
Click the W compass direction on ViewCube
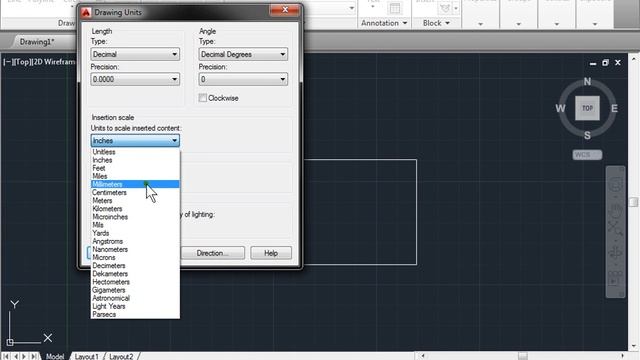[x=560, y=109]
